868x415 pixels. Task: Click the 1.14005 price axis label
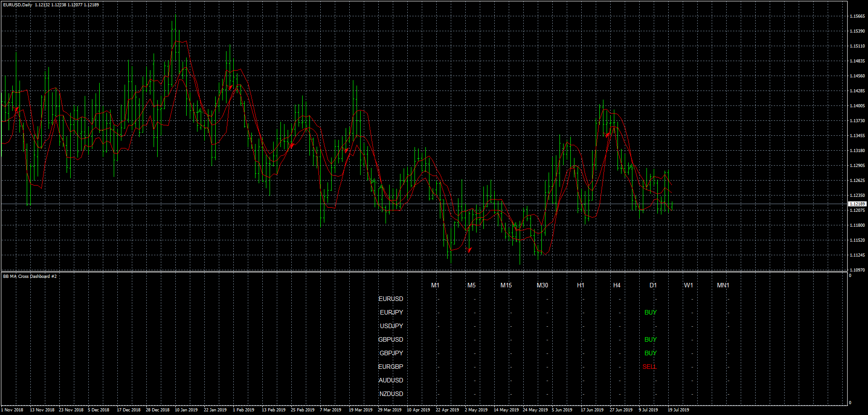[x=857, y=106]
